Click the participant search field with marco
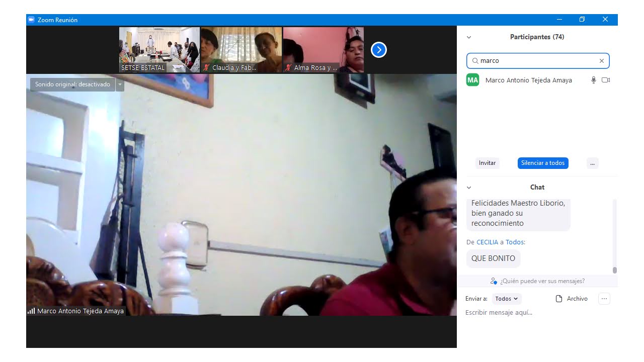Screen dimensions: 644x362 tap(538, 61)
